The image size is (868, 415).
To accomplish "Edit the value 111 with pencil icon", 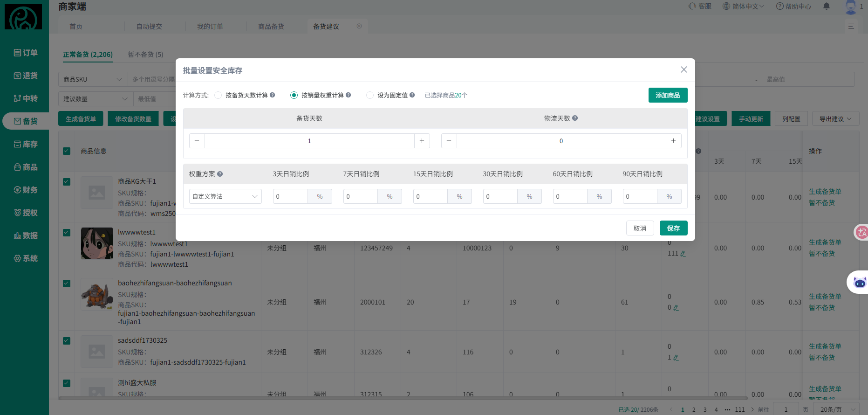I will pyautogui.click(x=683, y=254).
